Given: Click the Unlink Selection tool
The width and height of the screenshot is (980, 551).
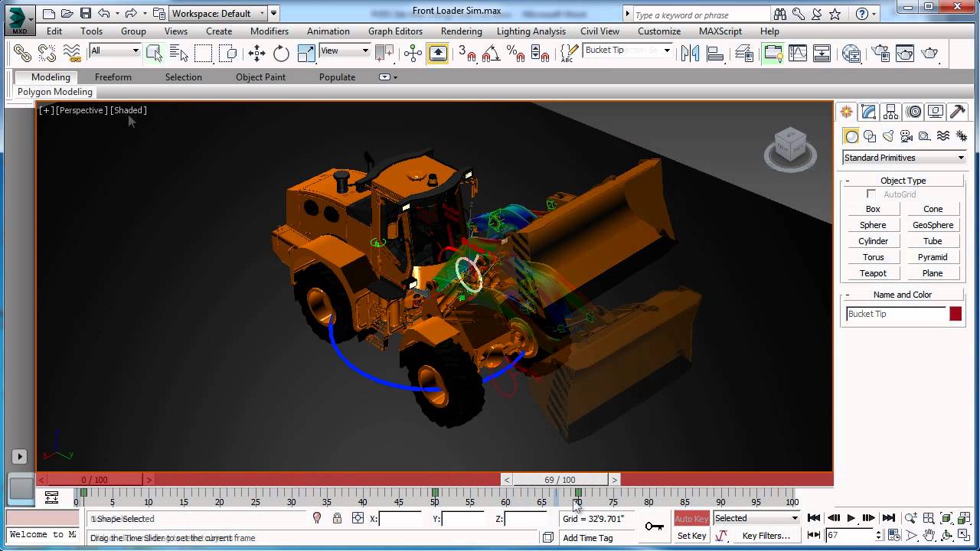Looking at the screenshot, I should [x=47, y=53].
